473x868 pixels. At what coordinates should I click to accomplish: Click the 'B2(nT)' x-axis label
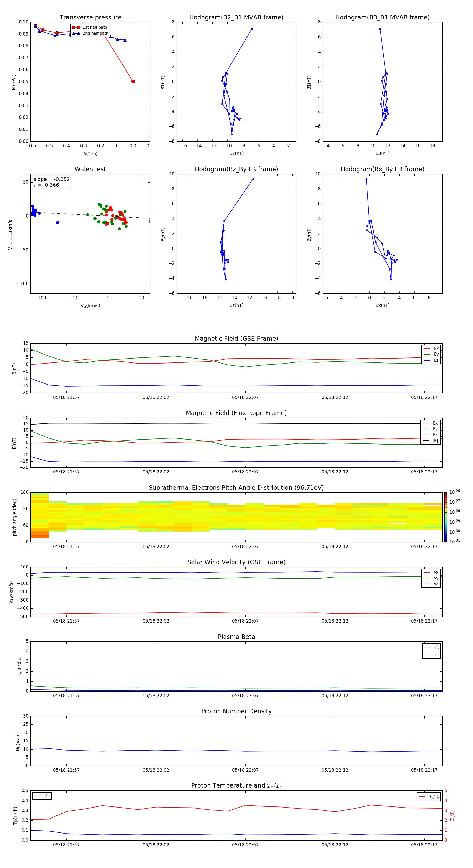tap(236, 153)
